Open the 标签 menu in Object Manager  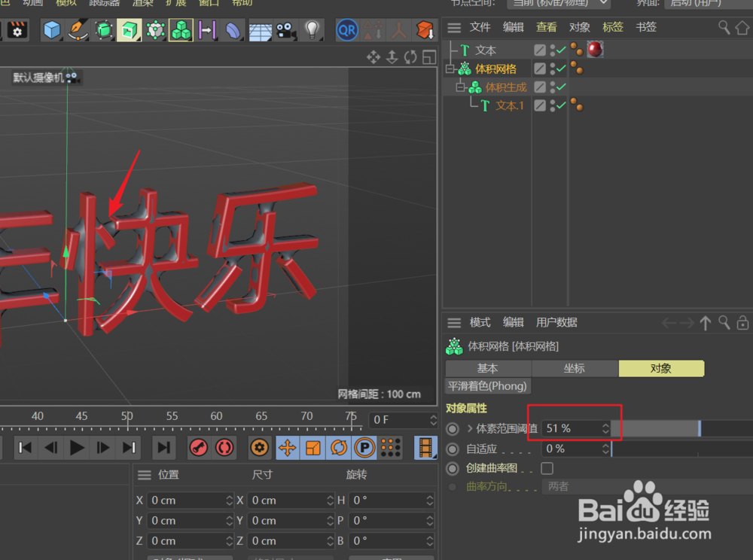612,27
